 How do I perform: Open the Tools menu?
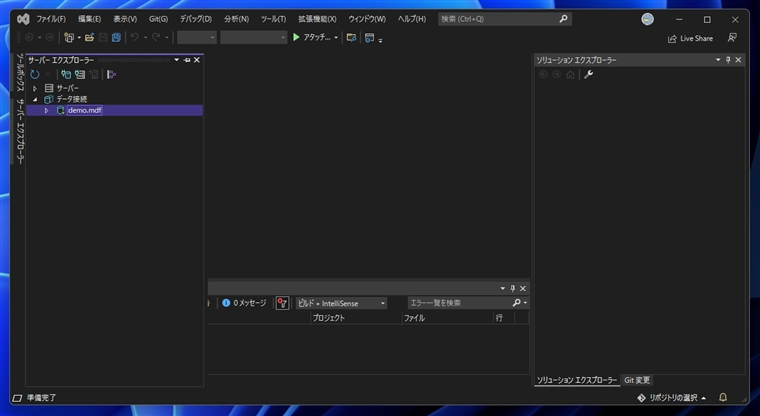[273, 19]
